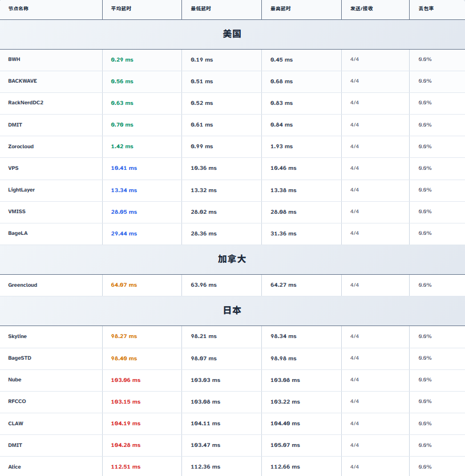Click the RackNerdDC2 node name

pos(26,103)
